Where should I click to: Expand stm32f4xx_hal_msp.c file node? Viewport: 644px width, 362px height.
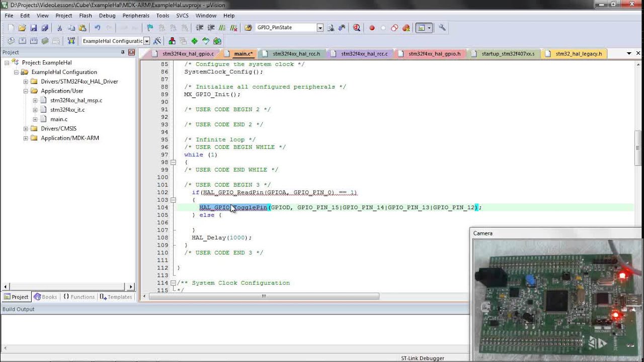35,100
